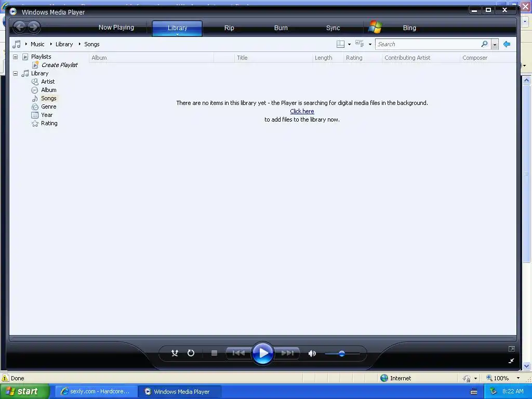Click the volume slider

(342, 353)
